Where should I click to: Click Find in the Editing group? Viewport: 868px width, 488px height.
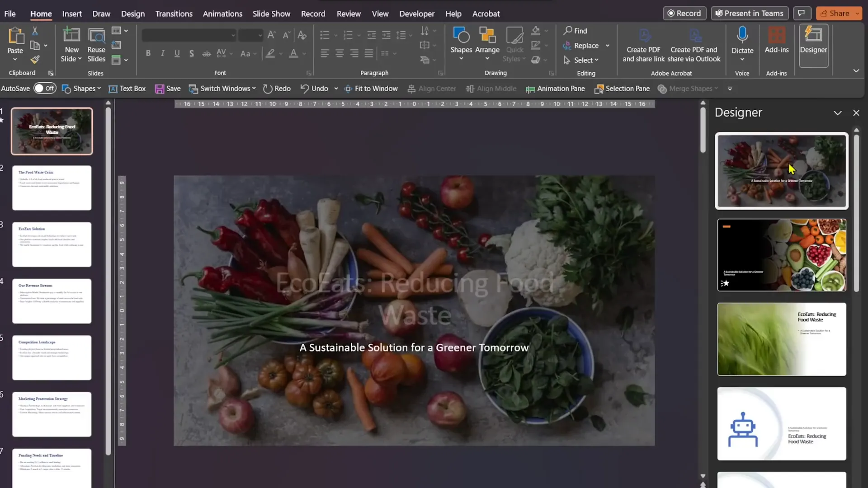point(575,31)
